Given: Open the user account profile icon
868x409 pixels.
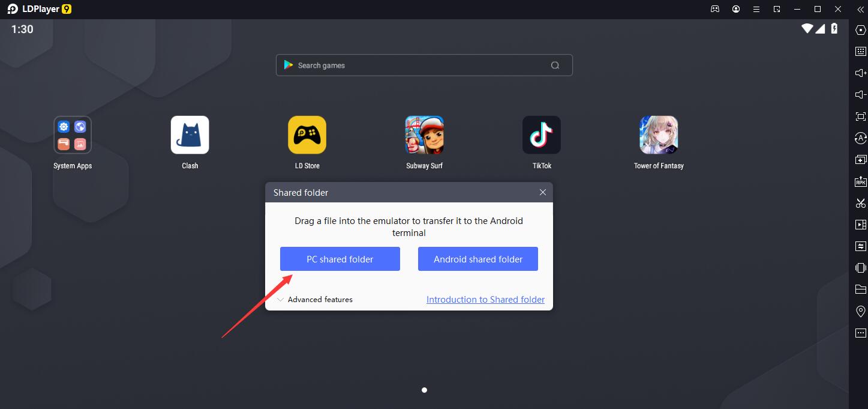Looking at the screenshot, I should (x=736, y=9).
